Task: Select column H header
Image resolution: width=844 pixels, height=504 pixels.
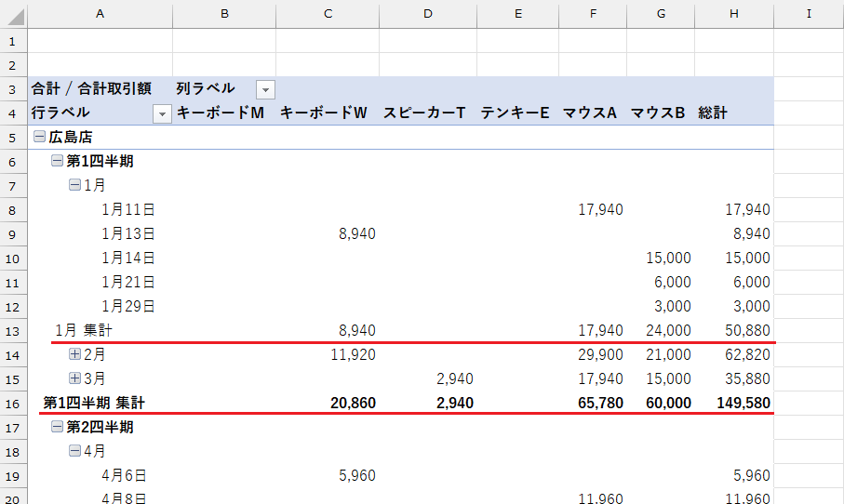Action: pos(734,14)
